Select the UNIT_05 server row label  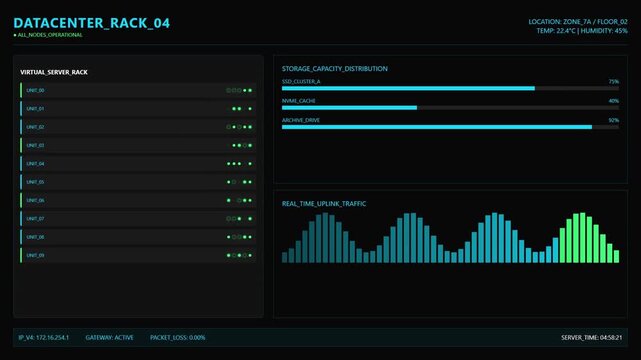(x=35, y=182)
